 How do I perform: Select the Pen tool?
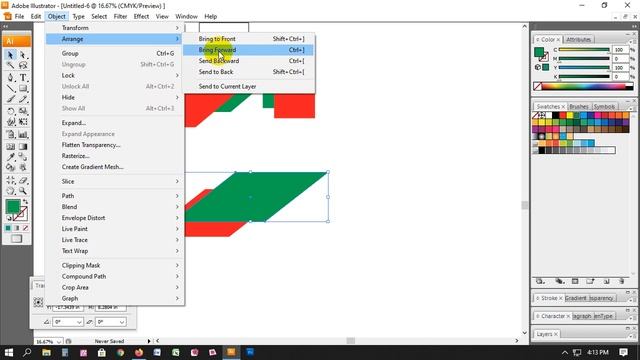11,78
